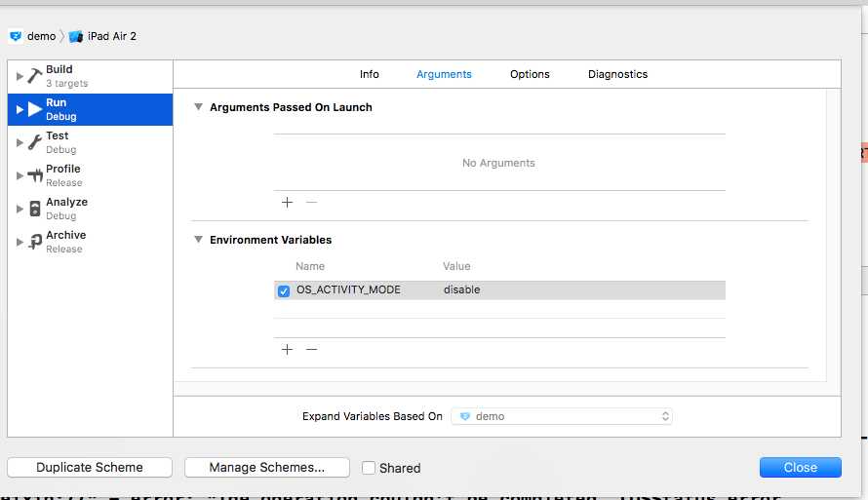868x500 pixels.
Task: Select the disable value field
Action: click(462, 290)
